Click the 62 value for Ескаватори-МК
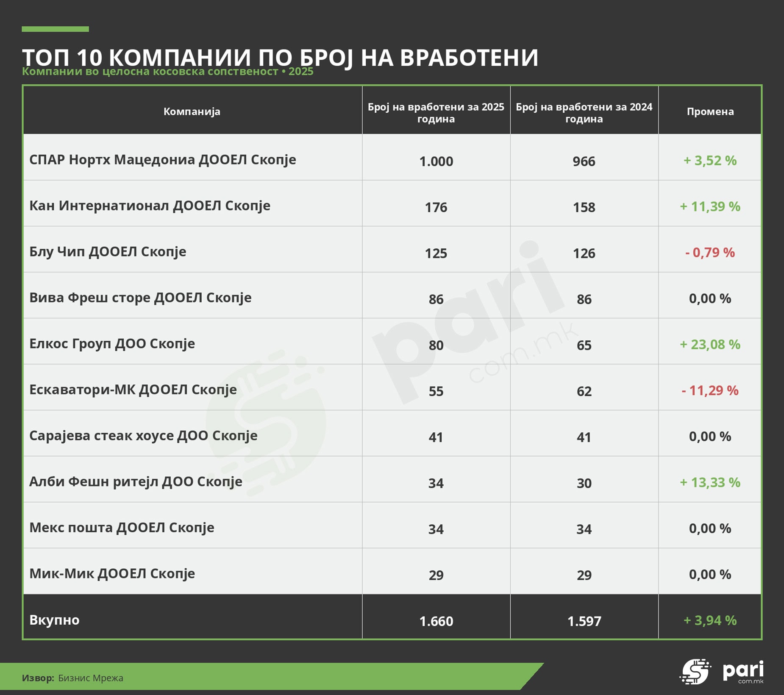Image resolution: width=784 pixels, height=695 pixels. [584, 391]
